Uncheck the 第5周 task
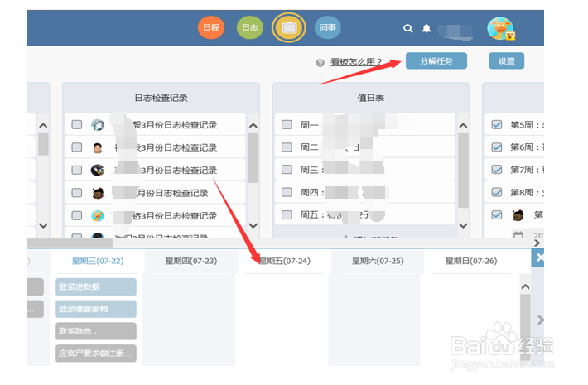 pyautogui.click(x=497, y=124)
